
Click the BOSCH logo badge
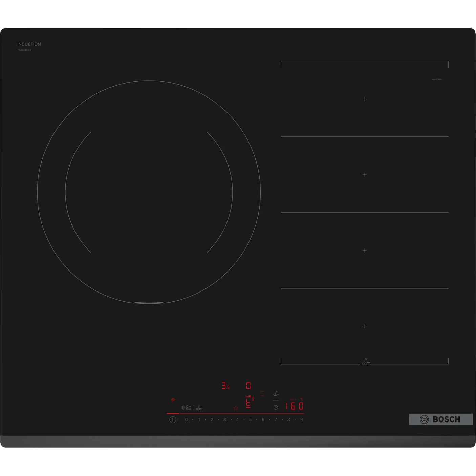tap(441, 419)
